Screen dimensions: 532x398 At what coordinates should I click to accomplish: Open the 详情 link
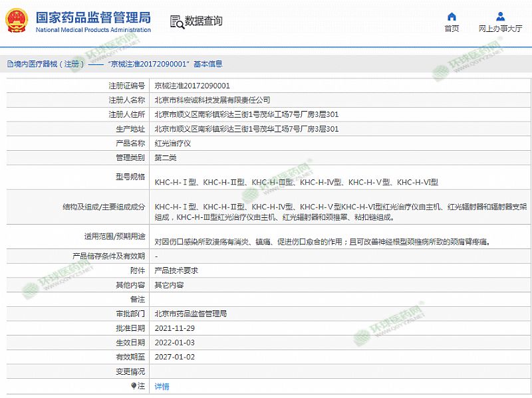tap(162, 386)
